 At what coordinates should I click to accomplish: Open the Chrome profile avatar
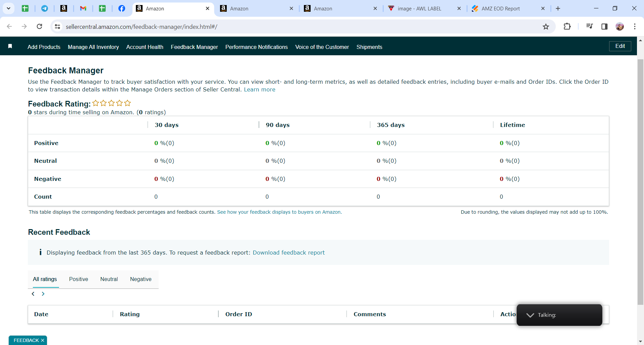click(x=620, y=26)
